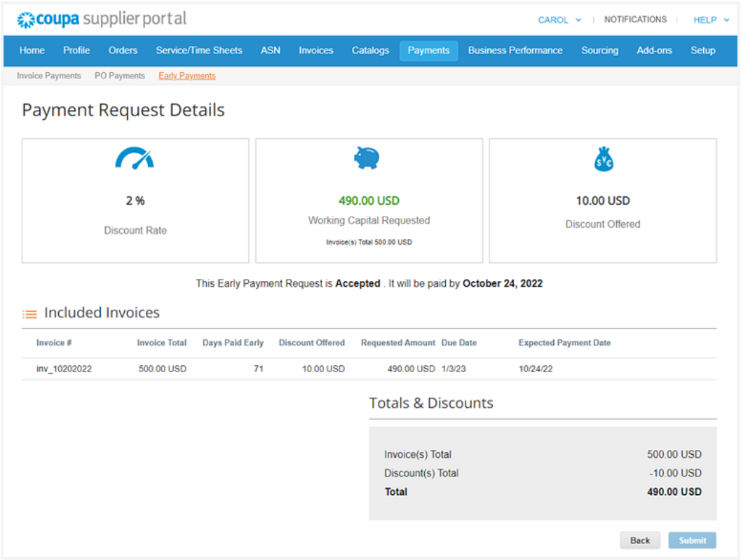Open the Service/Time Sheets tab
This screenshot has height=560, width=741.
199,50
